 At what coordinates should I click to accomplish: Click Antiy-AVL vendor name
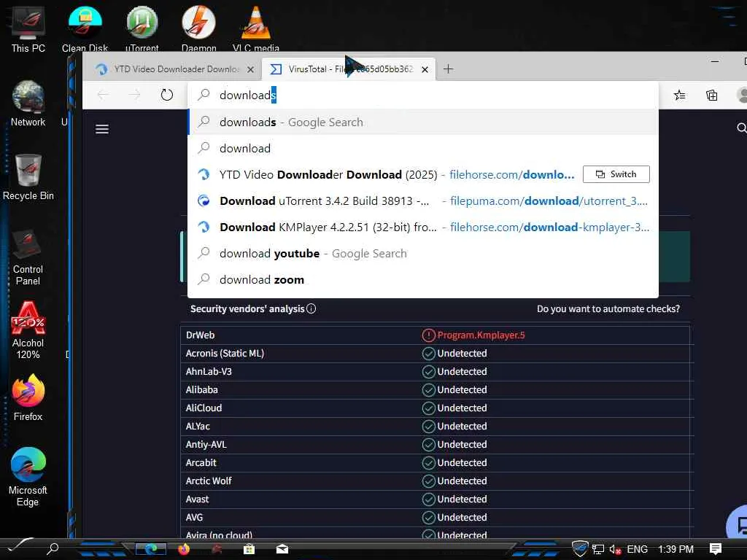[x=206, y=444]
